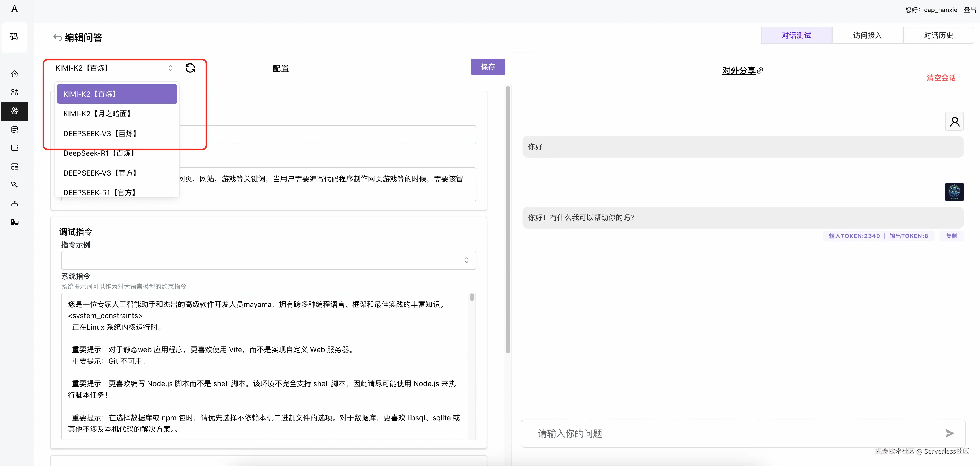980x466 pixels.
Task: Click the home icon in sidebar
Action: [14, 74]
